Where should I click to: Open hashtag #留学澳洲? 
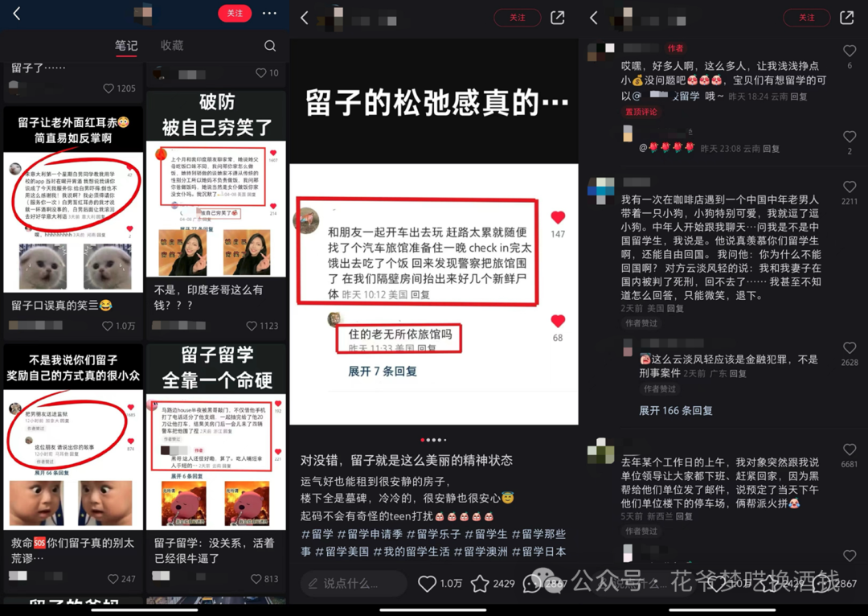[481, 552]
